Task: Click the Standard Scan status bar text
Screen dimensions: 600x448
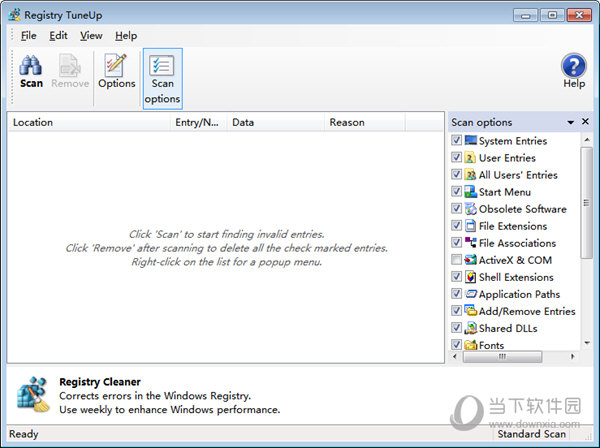Action: (532, 434)
